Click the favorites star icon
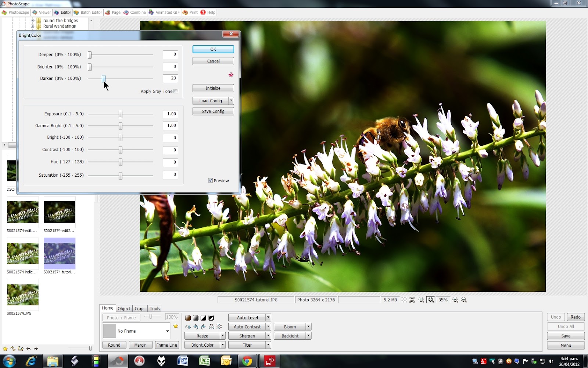The image size is (588, 368). (176, 326)
